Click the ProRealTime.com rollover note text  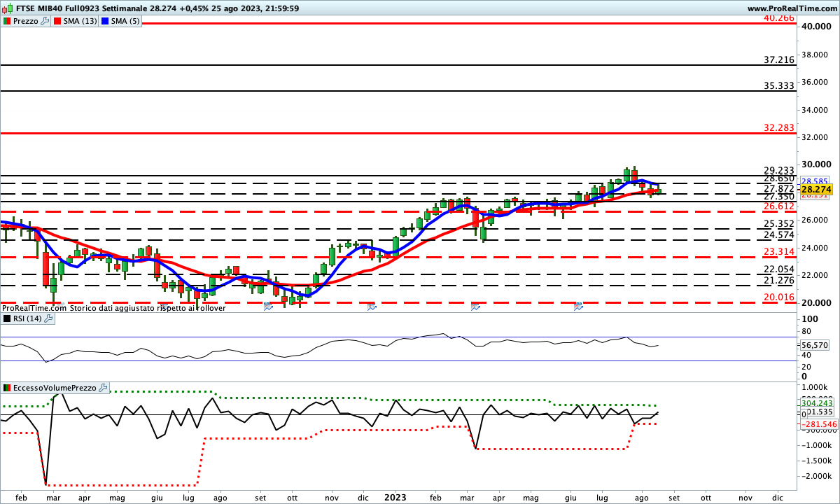point(113,307)
